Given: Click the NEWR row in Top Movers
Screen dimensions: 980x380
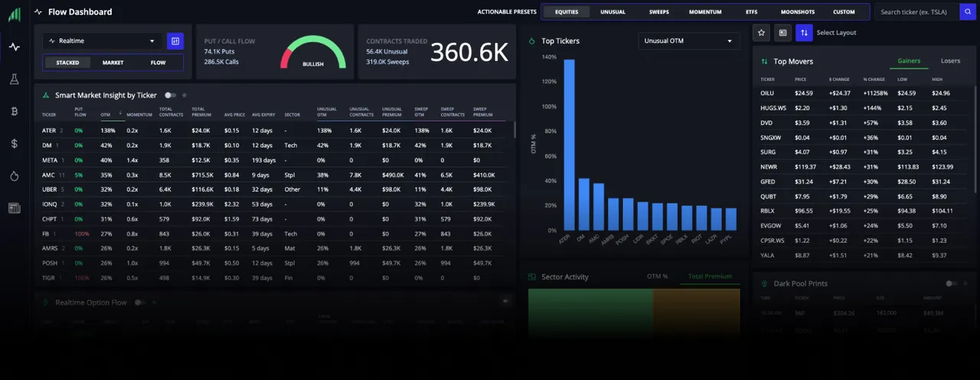Looking at the screenshot, I should [864, 166].
